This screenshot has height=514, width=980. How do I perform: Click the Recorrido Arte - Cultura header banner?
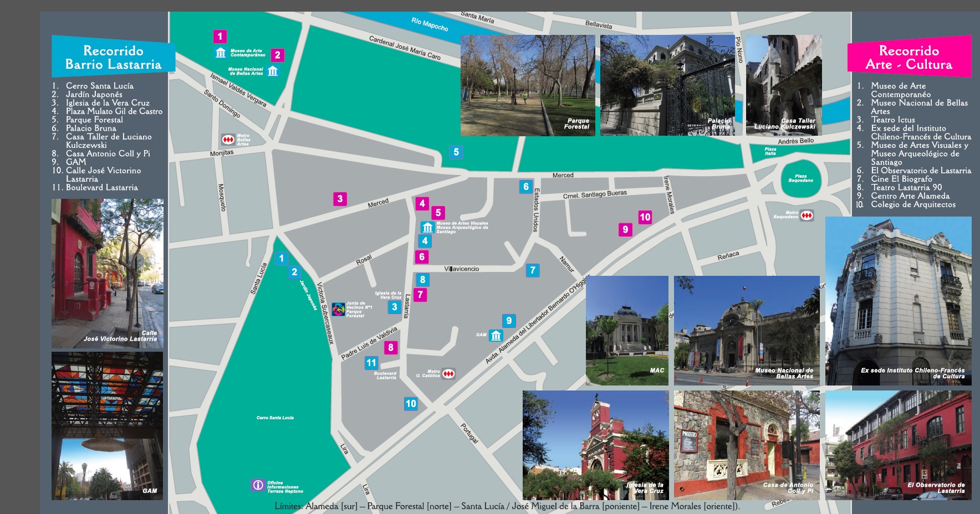pyautogui.click(x=909, y=57)
